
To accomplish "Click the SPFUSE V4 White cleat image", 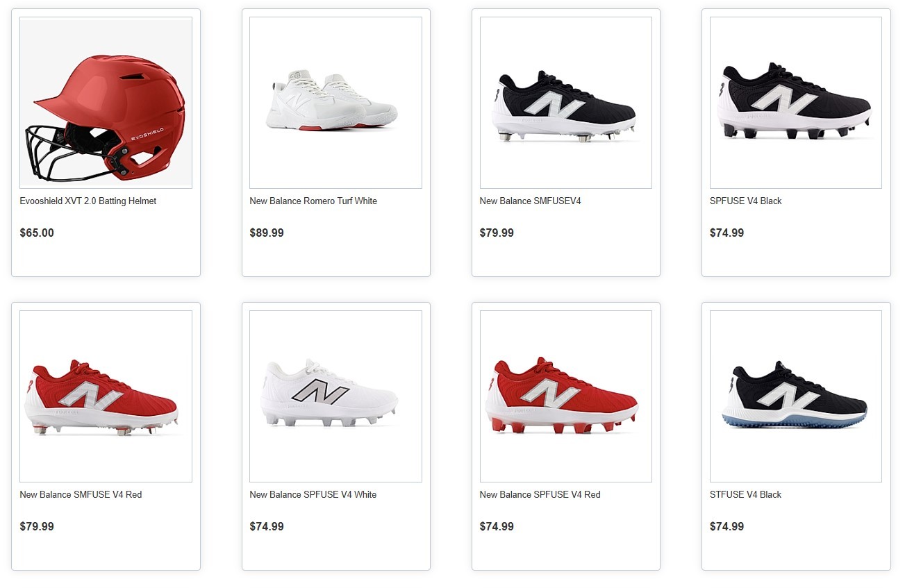I will click(x=335, y=396).
